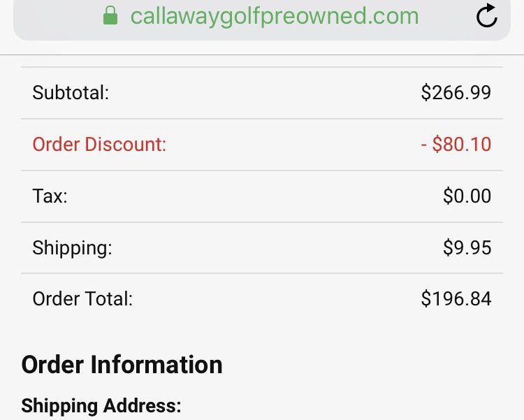Reload the page with the refresh icon
This screenshot has height=420, width=524.
(487, 15)
